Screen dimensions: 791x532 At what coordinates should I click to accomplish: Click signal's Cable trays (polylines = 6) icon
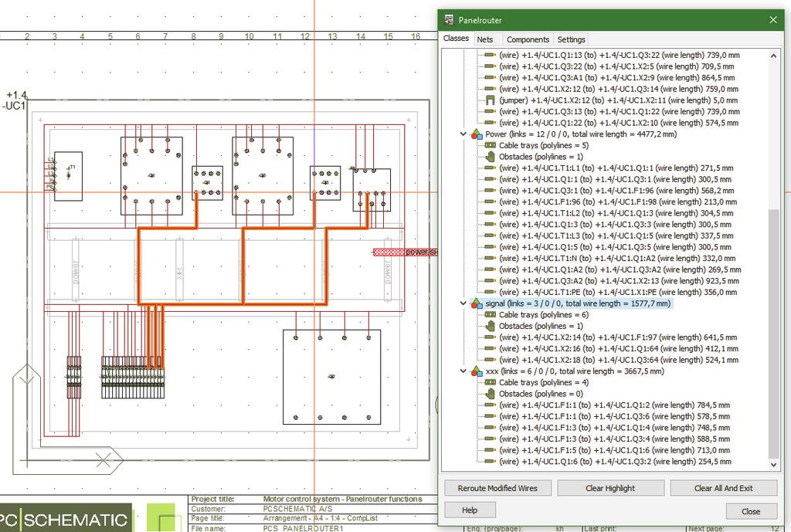coord(490,315)
